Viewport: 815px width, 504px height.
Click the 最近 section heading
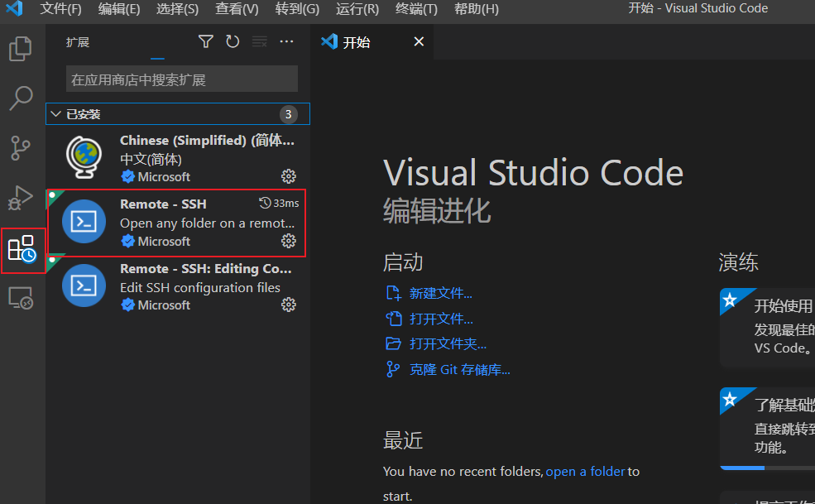click(403, 440)
